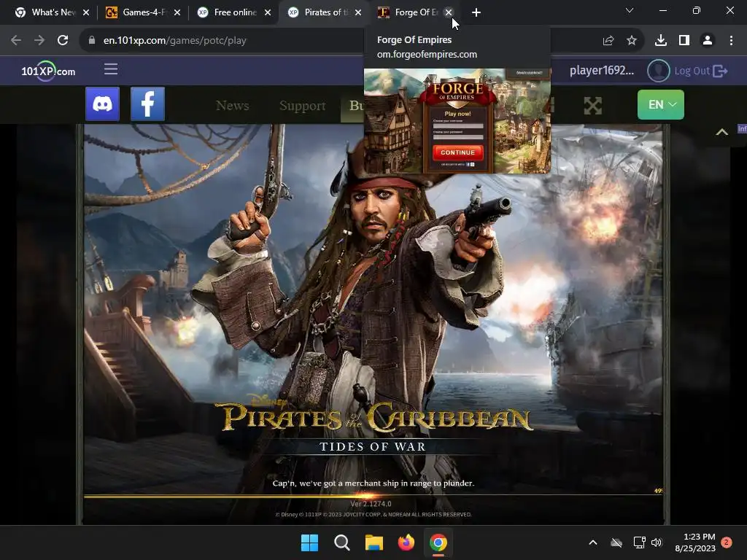Click Chrome icon in taskbar
The image size is (747, 560).
coord(438,542)
